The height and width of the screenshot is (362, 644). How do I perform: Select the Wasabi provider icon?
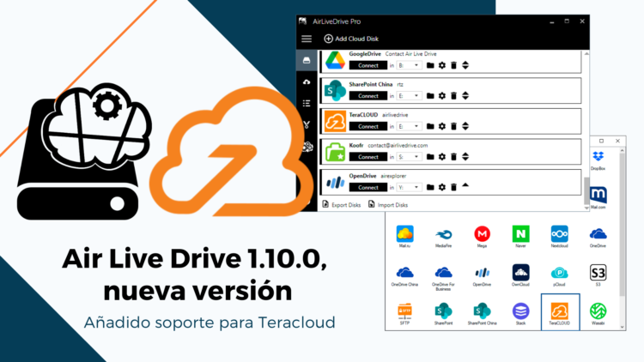tap(598, 314)
